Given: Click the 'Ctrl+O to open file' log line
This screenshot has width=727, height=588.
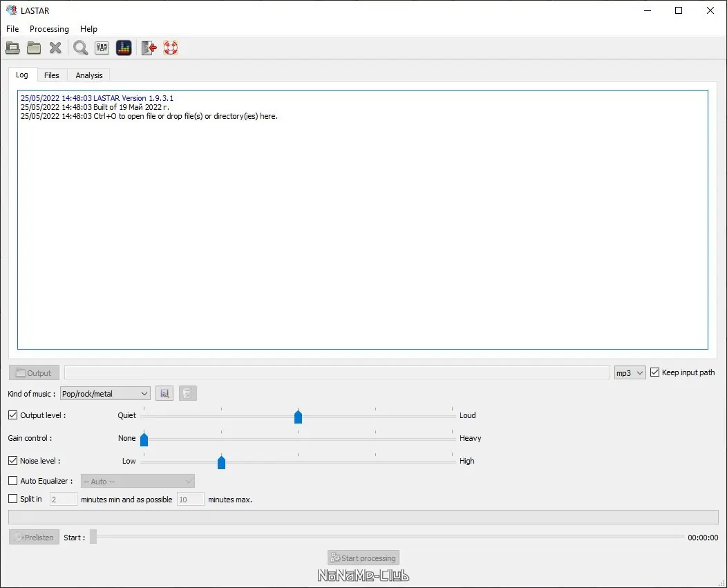Looking at the screenshot, I should pos(149,116).
